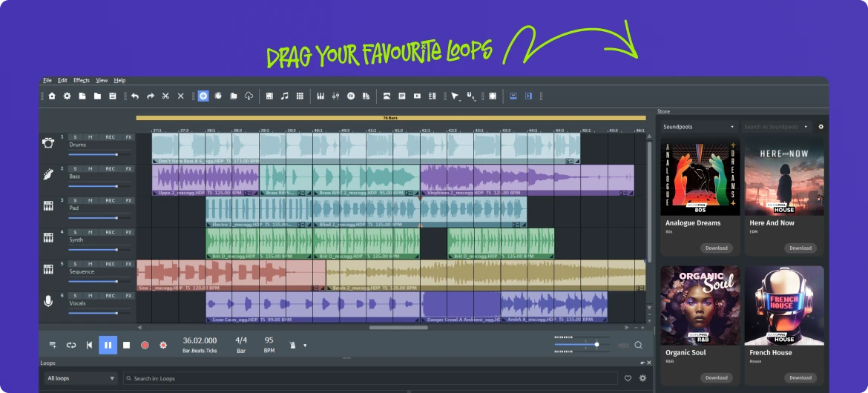Viewport: 868px width, 393px height.
Task: Click the undo arrow in toolbar
Action: pos(135,96)
